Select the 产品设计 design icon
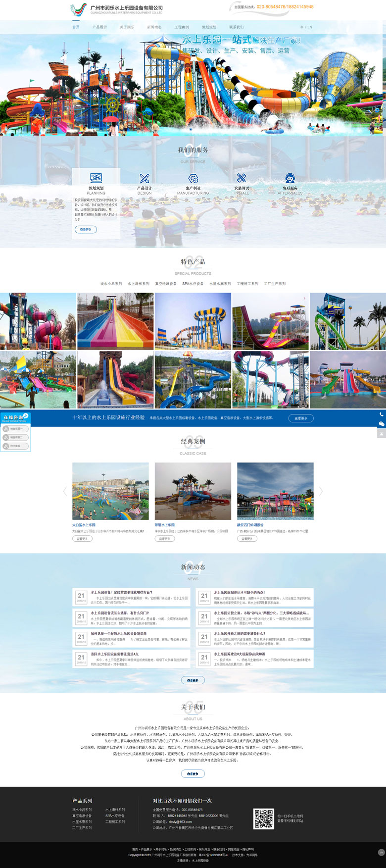This screenshot has height=868, width=386. coord(145,178)
